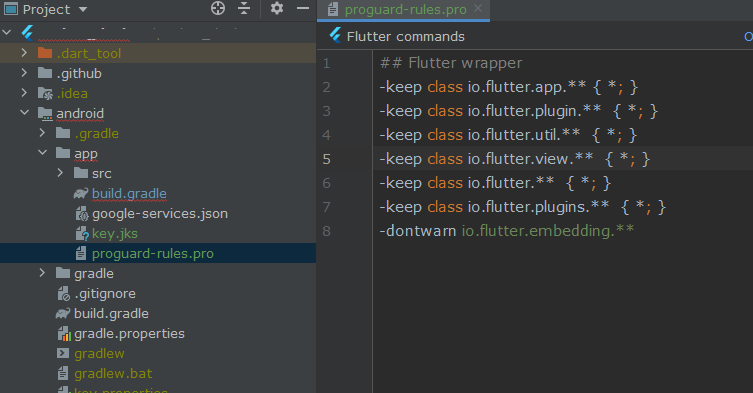Click the locate/select opened file target icon
753x393 pixels.
[x=218, y=8]
